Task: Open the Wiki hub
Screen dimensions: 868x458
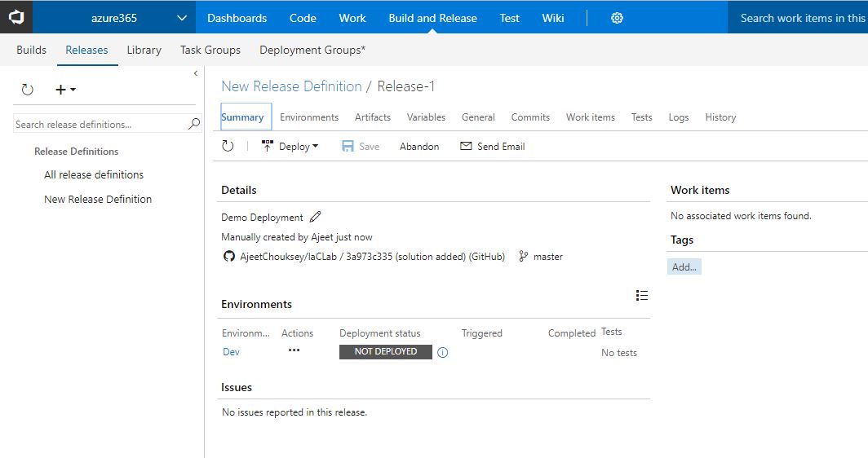Action: (x=553, y=18)
